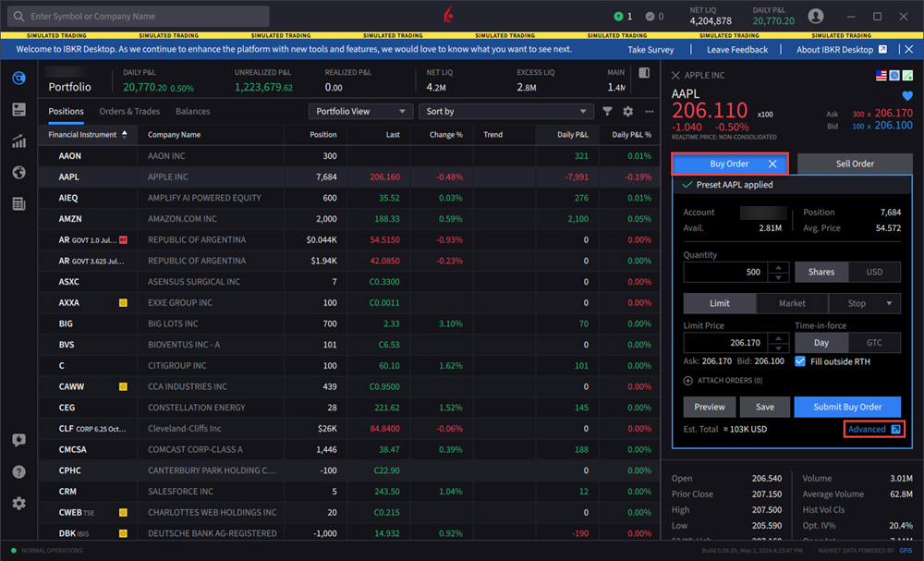
Task: Switch to the Positions tab
Action: (66, 112)
